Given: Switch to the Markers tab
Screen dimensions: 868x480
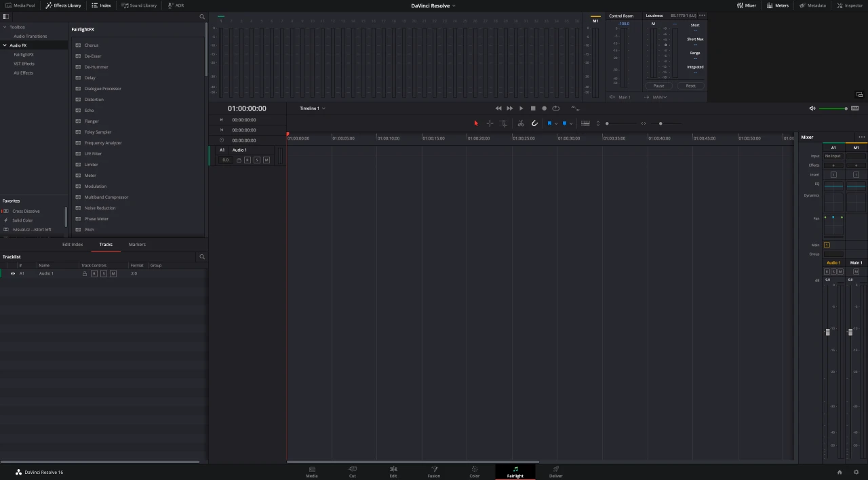Looking at the screenshot, I should point(137,244).
